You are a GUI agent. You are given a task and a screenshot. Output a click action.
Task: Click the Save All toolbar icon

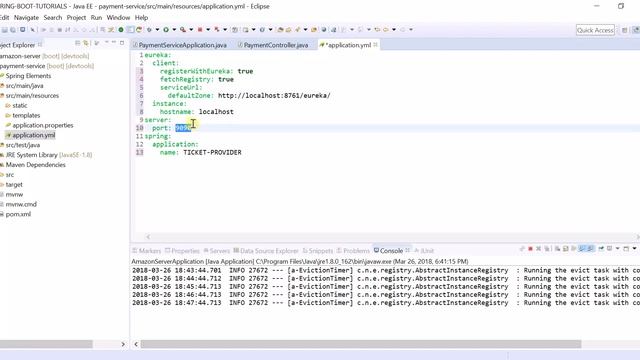pos(13,30)
